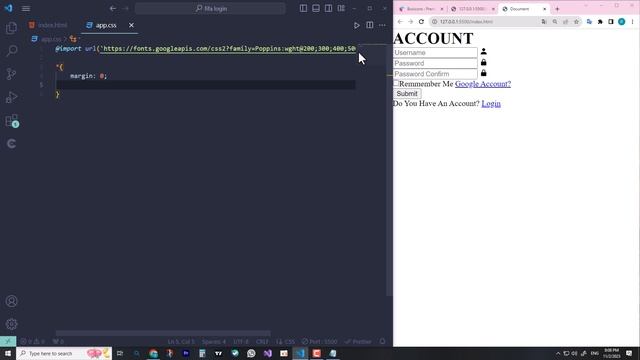Open the Login link
The width and height of the screenshot is (640, 360).
491,104
